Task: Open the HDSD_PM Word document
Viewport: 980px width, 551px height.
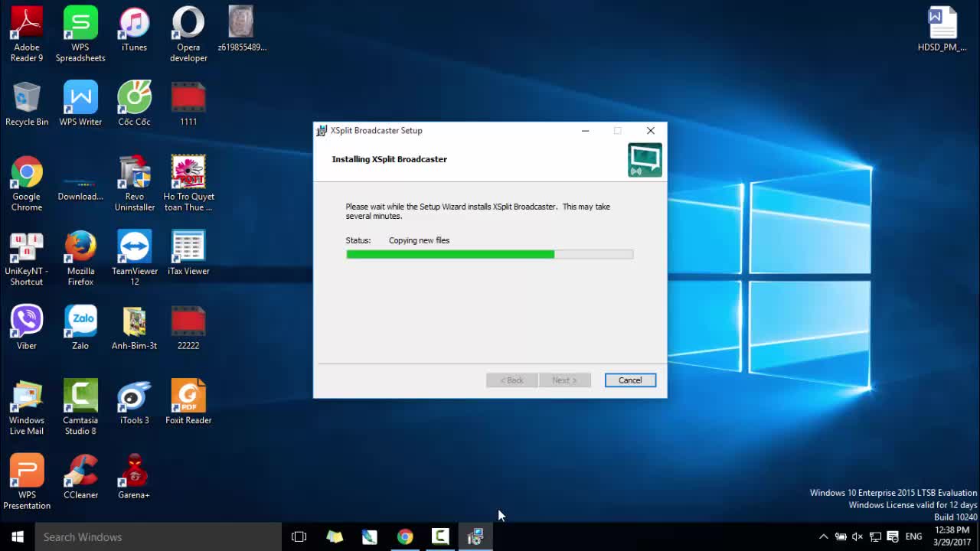Action: [942, 29]
